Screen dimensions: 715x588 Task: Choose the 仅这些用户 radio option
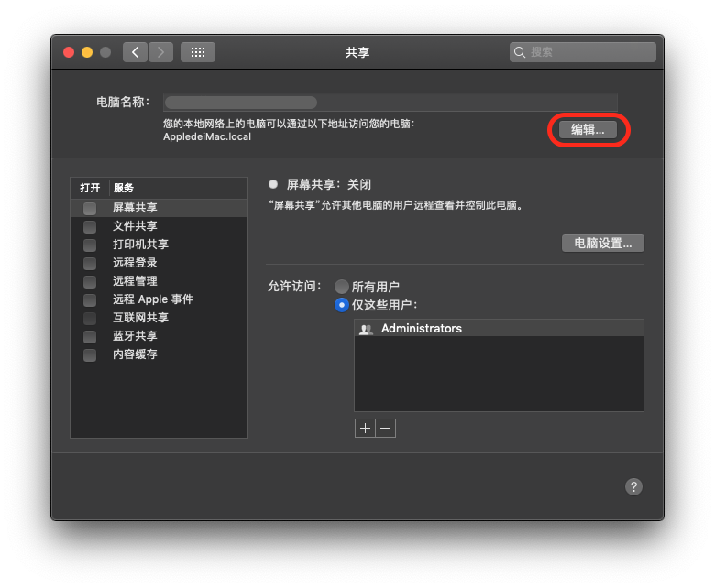click(342, 305)
